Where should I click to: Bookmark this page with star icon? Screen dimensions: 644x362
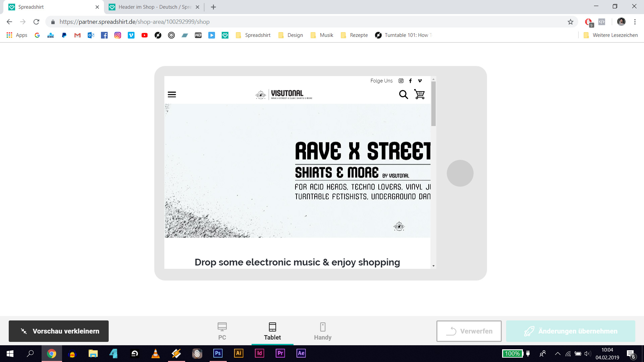coord(571,22)
